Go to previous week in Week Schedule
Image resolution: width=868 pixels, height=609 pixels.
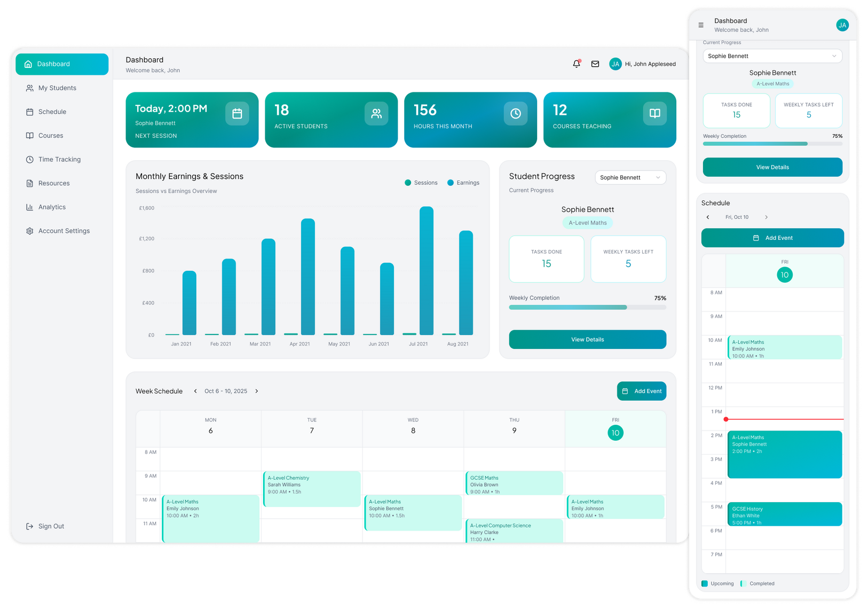(195, 391)
